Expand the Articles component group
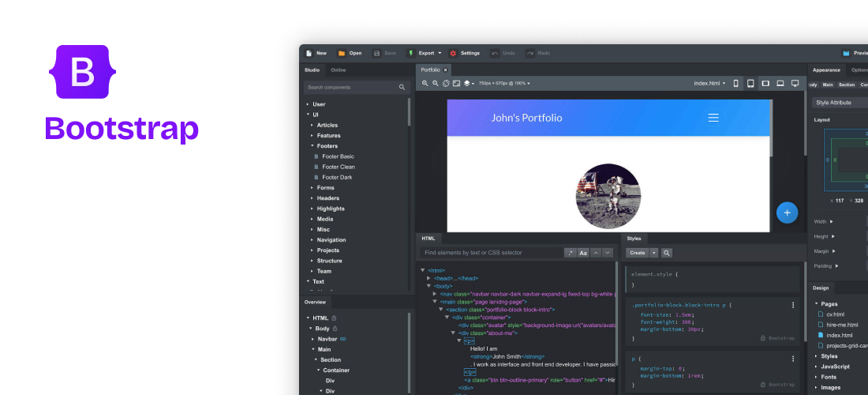 coord(312,125)
